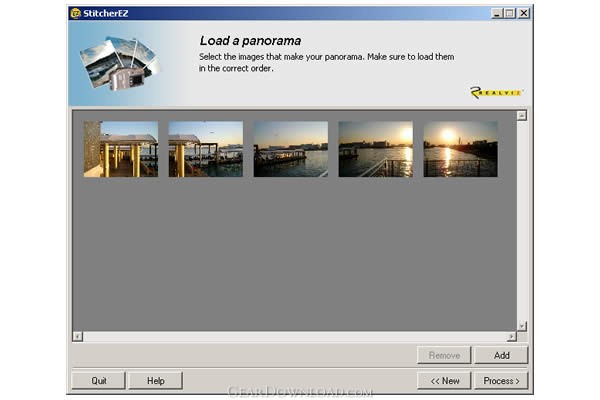Click the vertical scrollbar down arrow
The width and height of the screenshot is (600, 400).
coord(522,325)
